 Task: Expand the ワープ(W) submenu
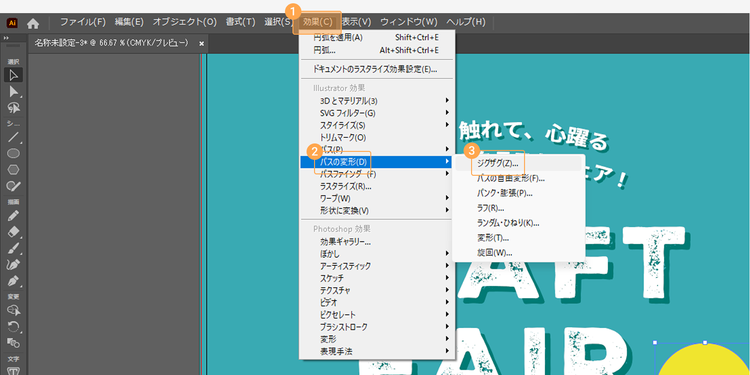[377, 199]
